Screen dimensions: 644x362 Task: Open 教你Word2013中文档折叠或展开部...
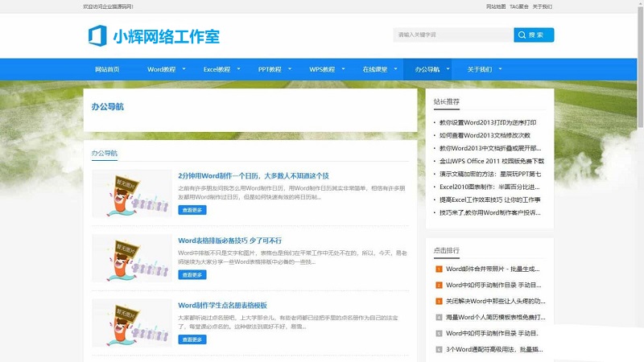490,148
